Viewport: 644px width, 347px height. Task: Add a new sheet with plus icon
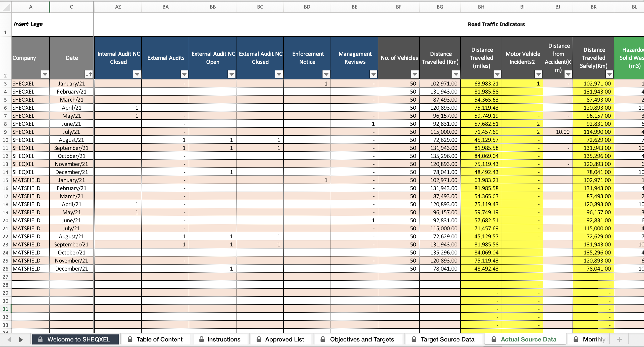619,339
